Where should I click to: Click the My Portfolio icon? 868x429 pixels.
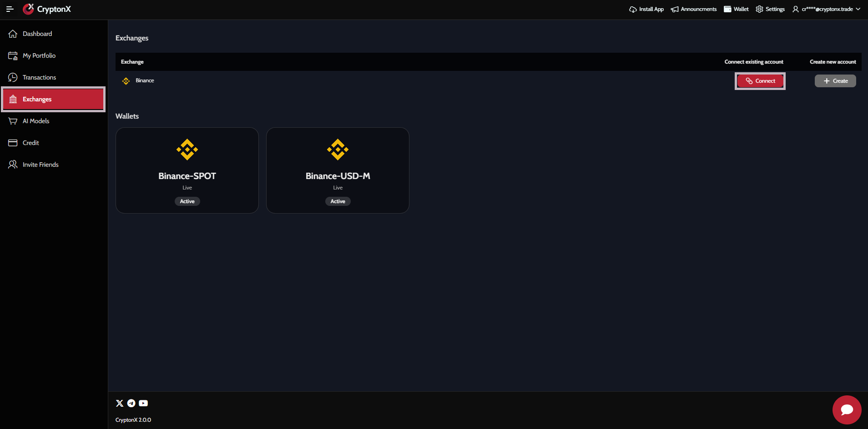tap(13, 55)
